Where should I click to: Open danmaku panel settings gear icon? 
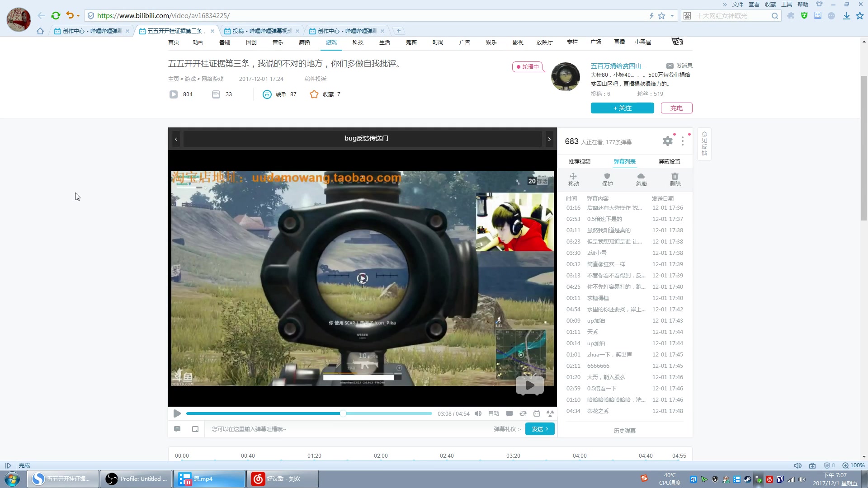668,141
